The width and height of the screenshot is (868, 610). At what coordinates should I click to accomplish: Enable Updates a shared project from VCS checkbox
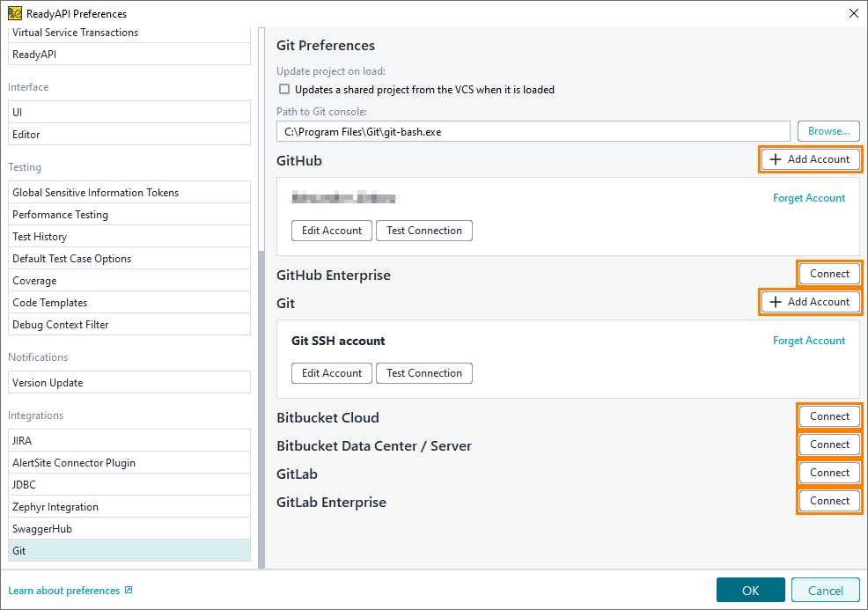pos(284,89)
